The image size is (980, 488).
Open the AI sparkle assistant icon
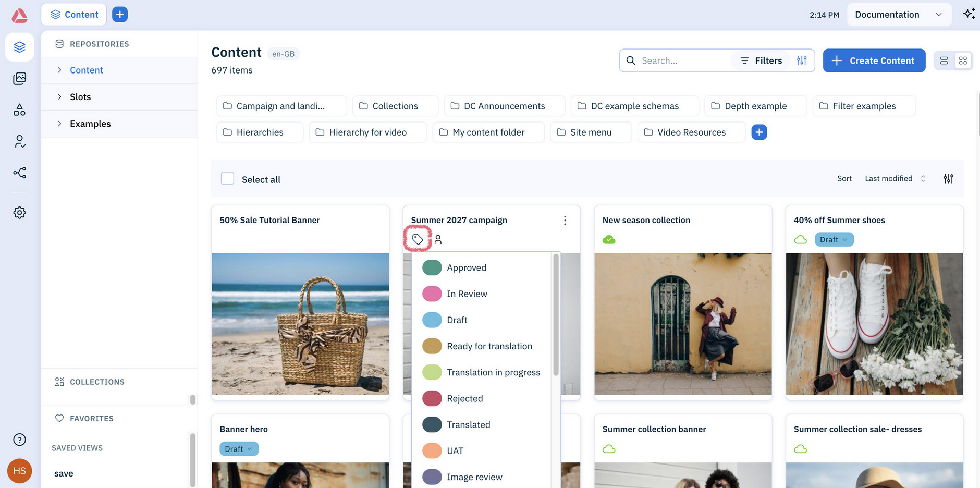tap(969, 14)
